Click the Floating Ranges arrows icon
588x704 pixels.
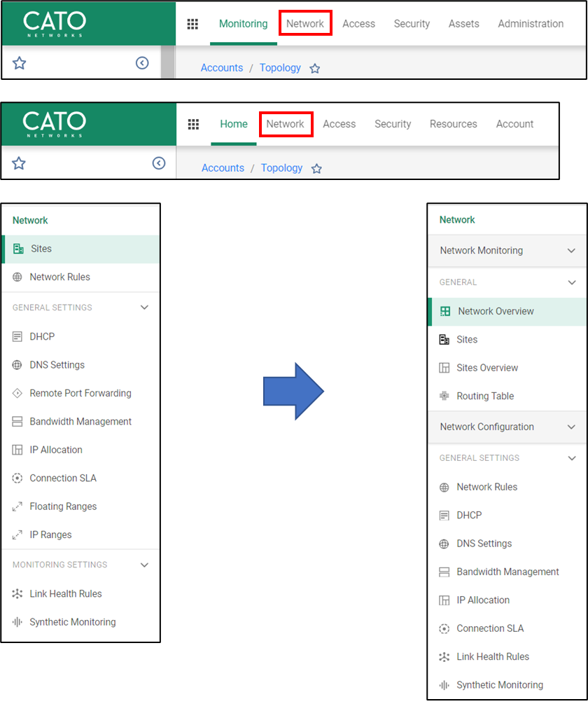tap(17, 506)
